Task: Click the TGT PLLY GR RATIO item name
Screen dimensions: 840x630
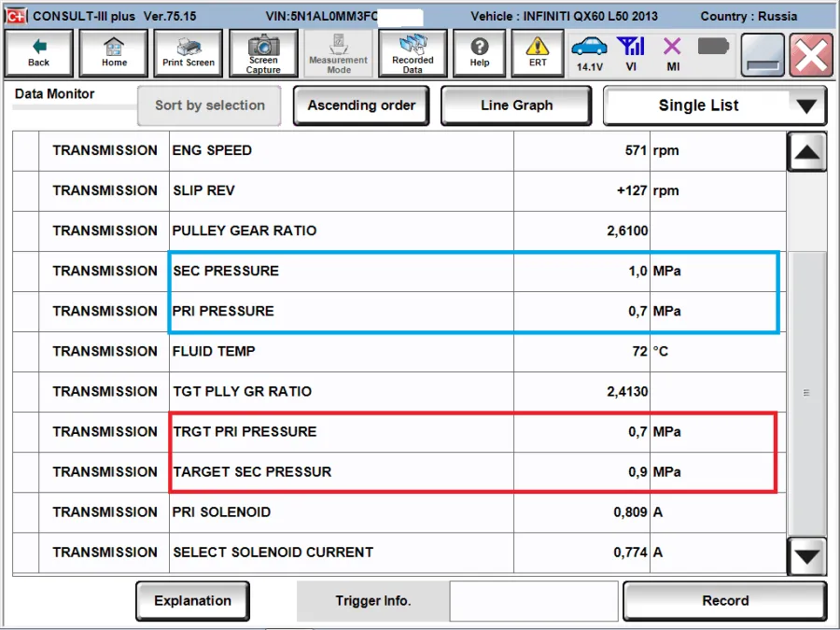Action: point(242,392)
